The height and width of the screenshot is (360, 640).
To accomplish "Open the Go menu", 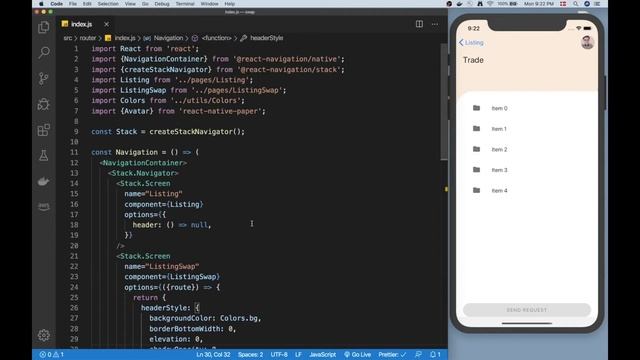I will [145, 4].
